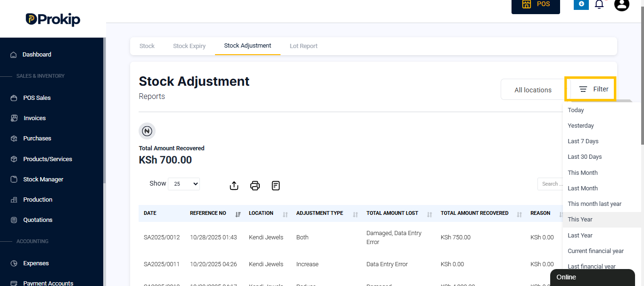
Task: Select the Stock Adjustment tab
Action: [x=248, y=46]
